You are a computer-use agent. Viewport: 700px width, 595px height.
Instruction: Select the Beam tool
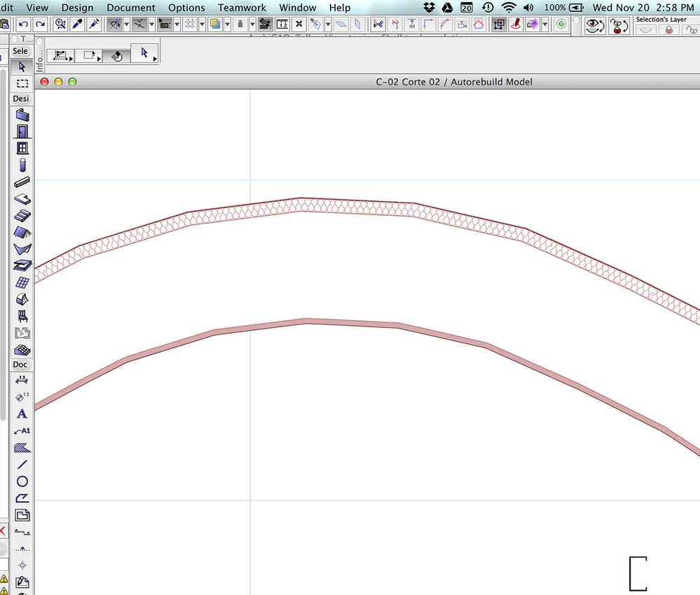(22, 182)
